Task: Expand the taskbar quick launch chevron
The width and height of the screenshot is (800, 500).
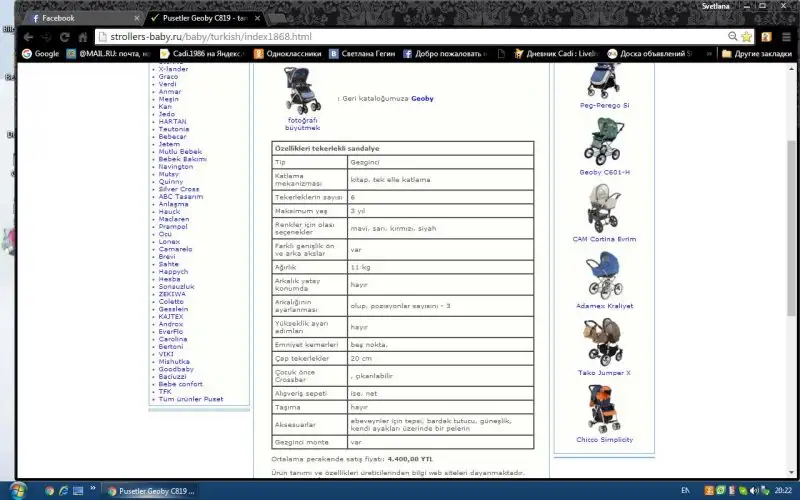Action: click(92, 488)
